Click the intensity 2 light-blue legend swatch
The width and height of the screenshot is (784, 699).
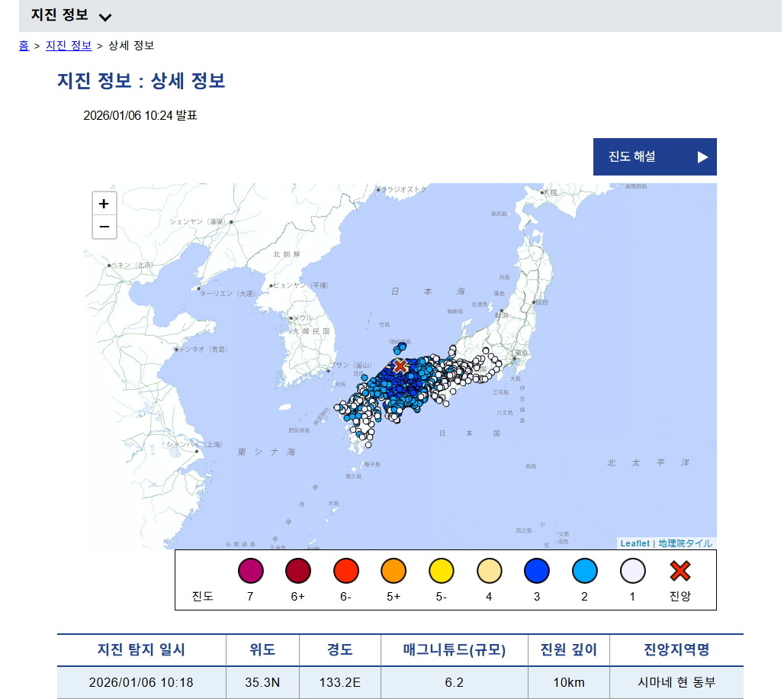[584, 570]
